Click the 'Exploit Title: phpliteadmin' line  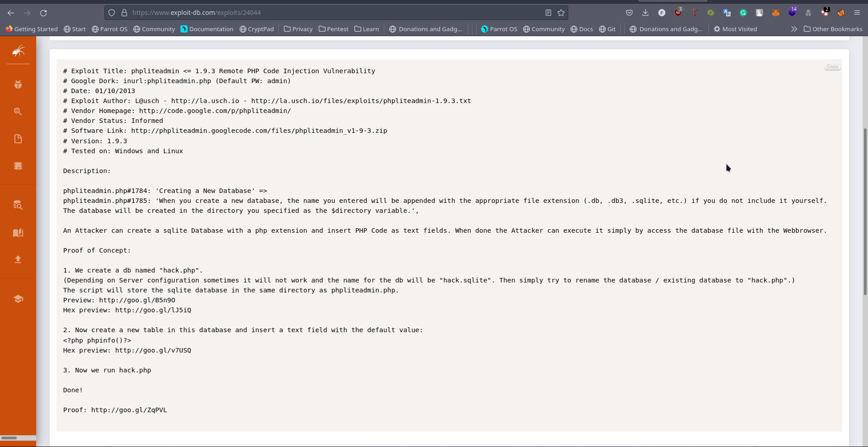click(x=219, y=71)
